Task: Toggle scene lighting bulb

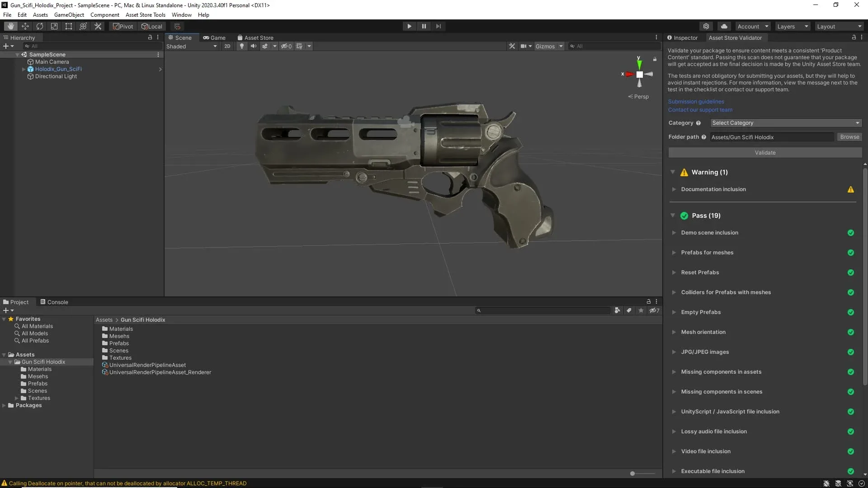Action: tap(242, 46)
